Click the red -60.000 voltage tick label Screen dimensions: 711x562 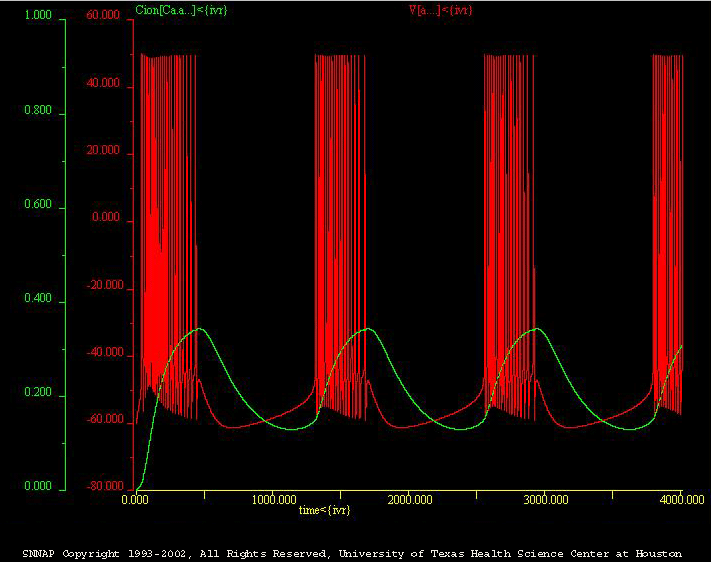[102, 421]
